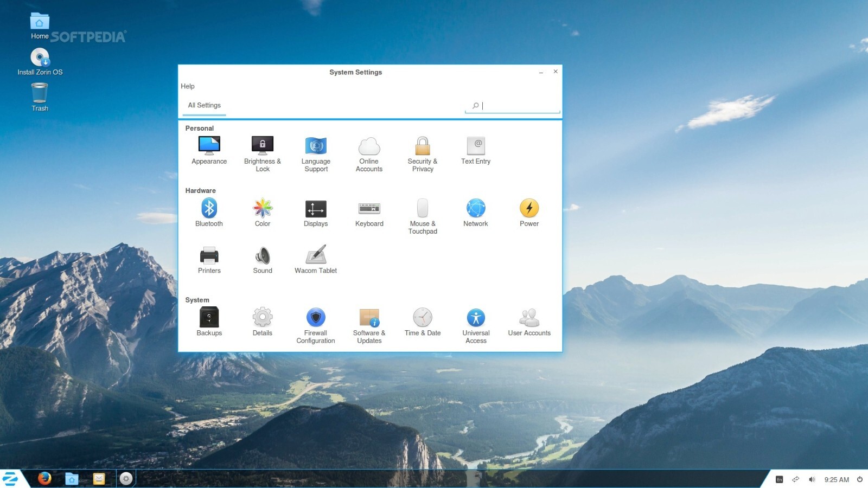Open Backups settings
Screen dimensions: 868x488
click(209, 322)
